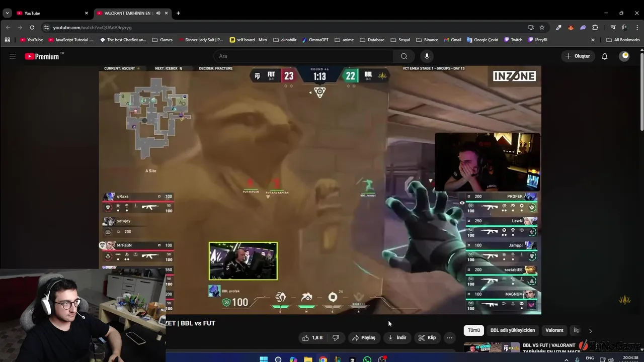This screenshot has height=362, width=644.
Task: Bookmark this page with star icon
Action: pyautogui.click(x=542, y=27)
